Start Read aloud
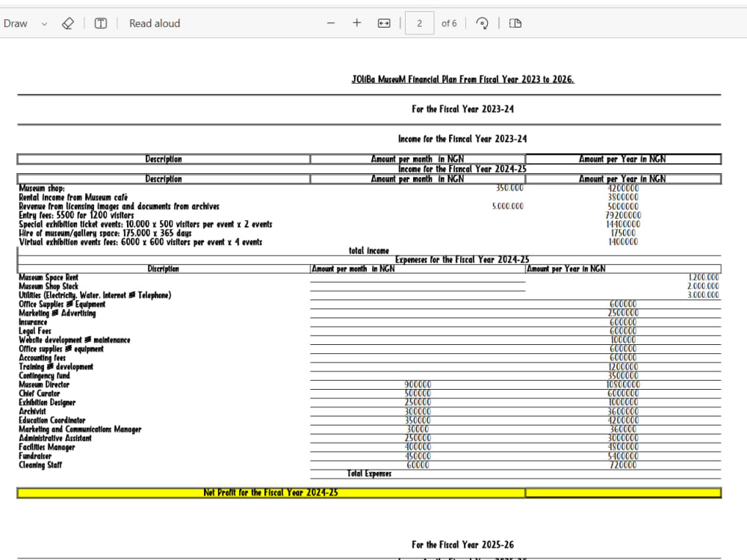Image resolution: width=747 pixels, height=560 pixels. 155,23
